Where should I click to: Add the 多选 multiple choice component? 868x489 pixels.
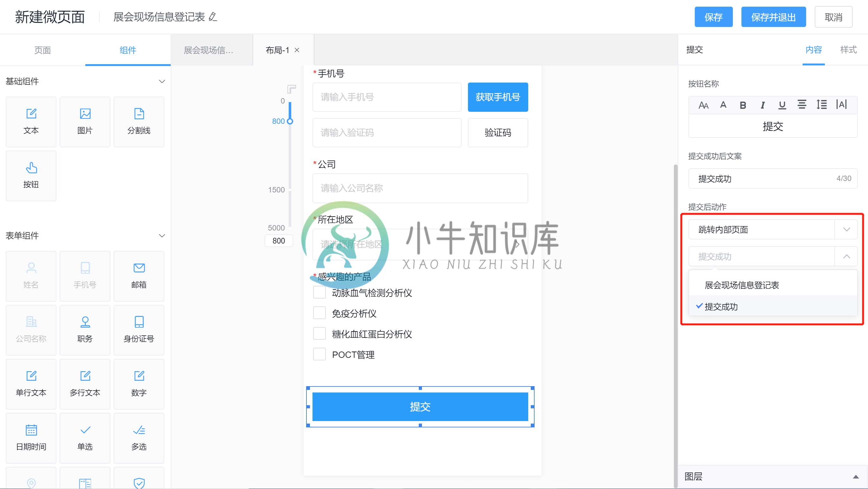(139, 438)
